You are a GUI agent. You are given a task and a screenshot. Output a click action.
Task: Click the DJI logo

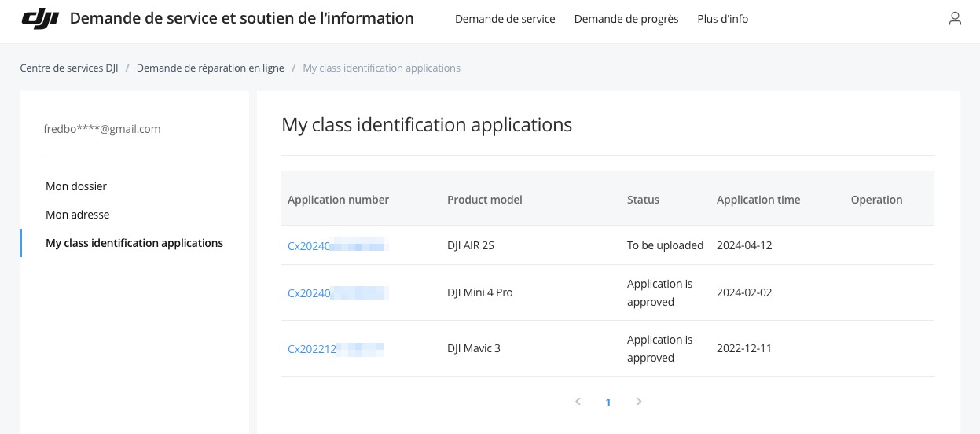(40, 19)
